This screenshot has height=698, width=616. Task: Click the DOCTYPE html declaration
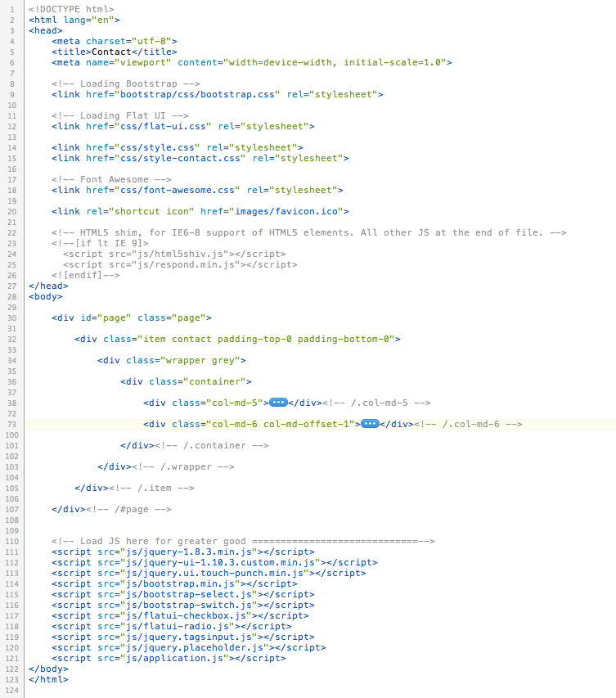71,9
